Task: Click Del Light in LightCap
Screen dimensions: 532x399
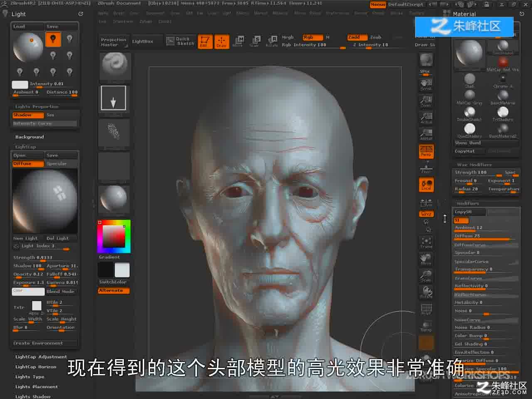Action: pyautogui.click(x=61, y=238)
